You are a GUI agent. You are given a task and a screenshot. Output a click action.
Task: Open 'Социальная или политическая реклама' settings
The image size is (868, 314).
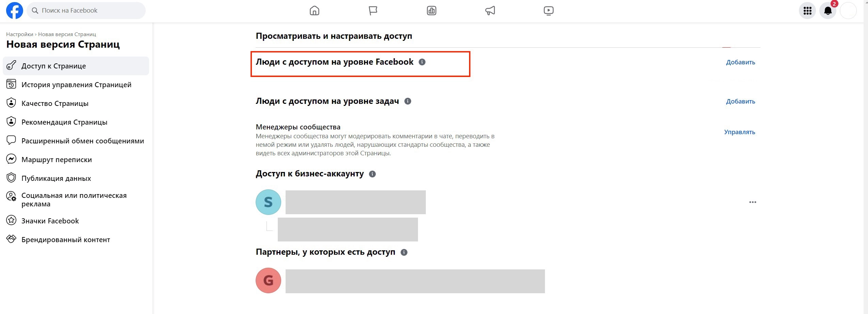click(76, 200)
